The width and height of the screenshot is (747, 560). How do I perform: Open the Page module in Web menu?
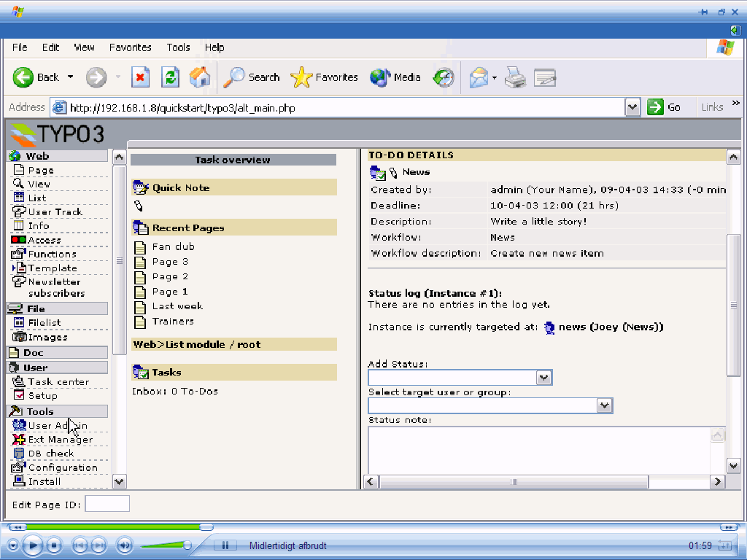[x=41, y=170]
